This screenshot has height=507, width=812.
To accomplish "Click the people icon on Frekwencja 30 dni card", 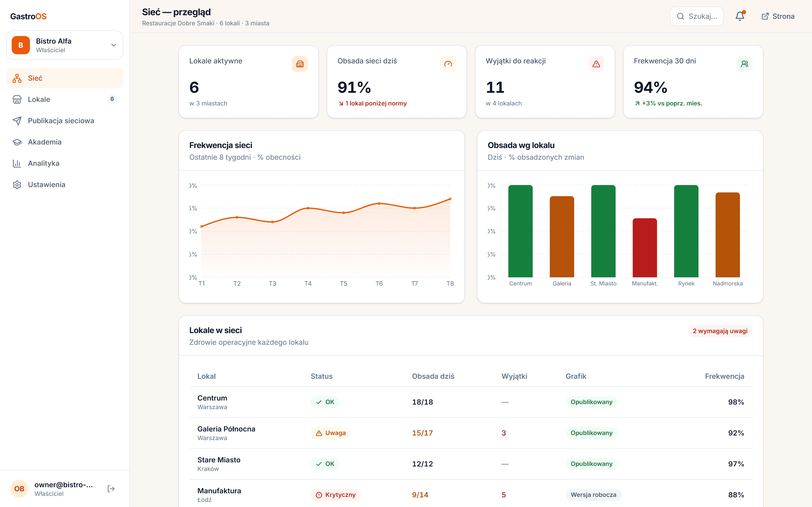I will (x=744, y=64).
